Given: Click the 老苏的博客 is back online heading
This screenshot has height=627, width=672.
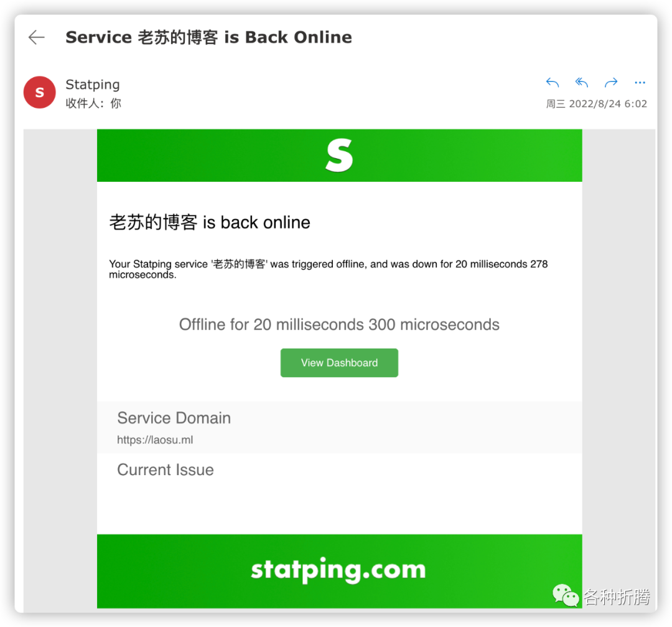Looking at the screenshot, I should tap(210, 222).
